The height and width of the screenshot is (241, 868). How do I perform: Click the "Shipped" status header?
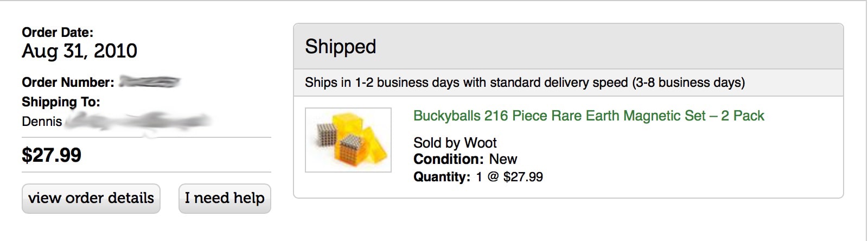click(340, 47)
